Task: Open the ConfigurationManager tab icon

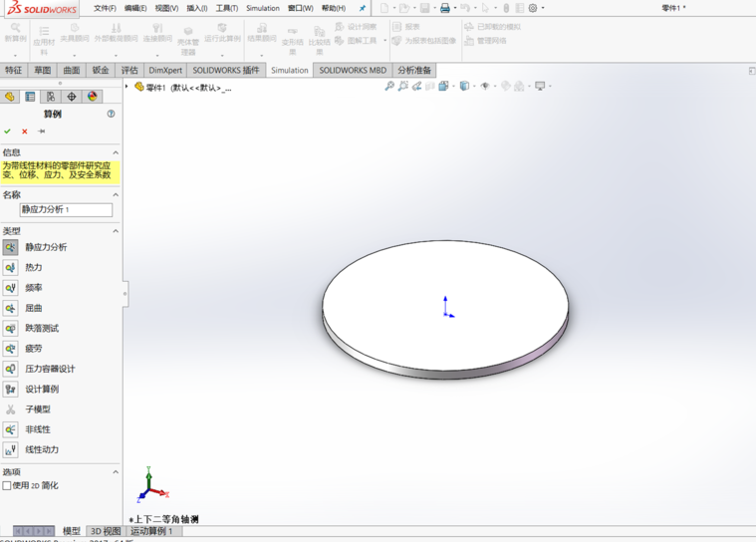Action: 51,97
